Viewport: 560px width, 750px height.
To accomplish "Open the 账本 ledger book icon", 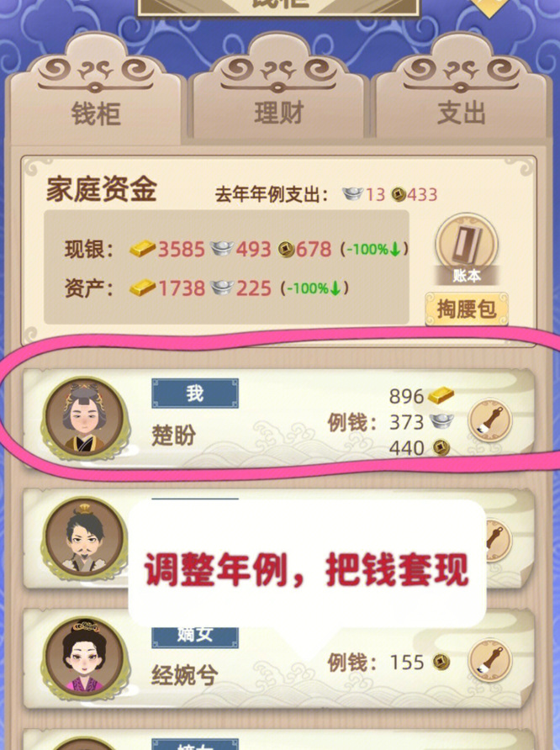I will pyautogui.click(x=467, y=249).
